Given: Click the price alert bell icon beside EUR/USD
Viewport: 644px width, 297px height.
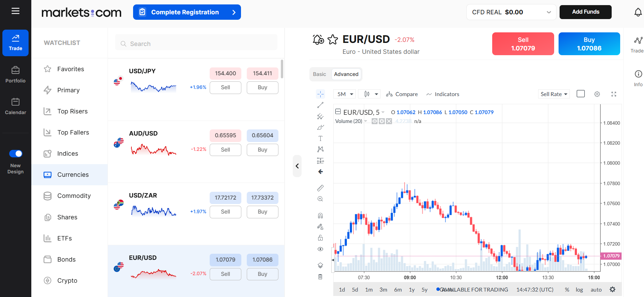Looking at the screenshot, I should 318,40.
